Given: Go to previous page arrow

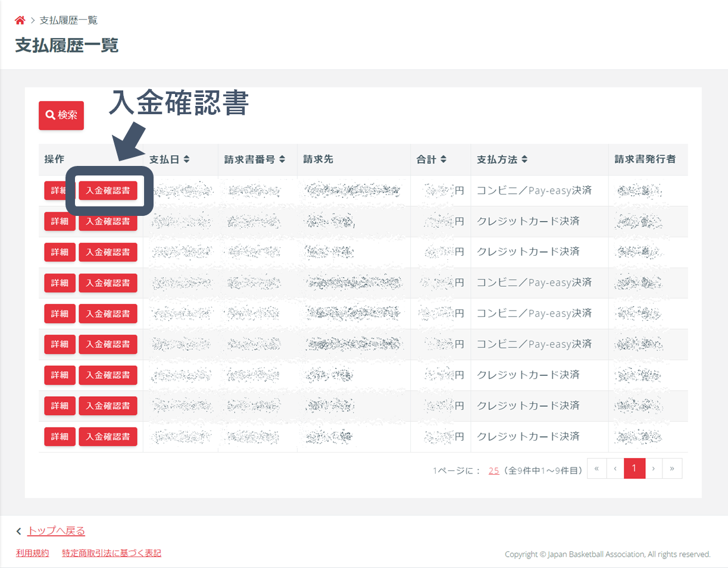Looking at the screenshot, I should click(615, 469).
